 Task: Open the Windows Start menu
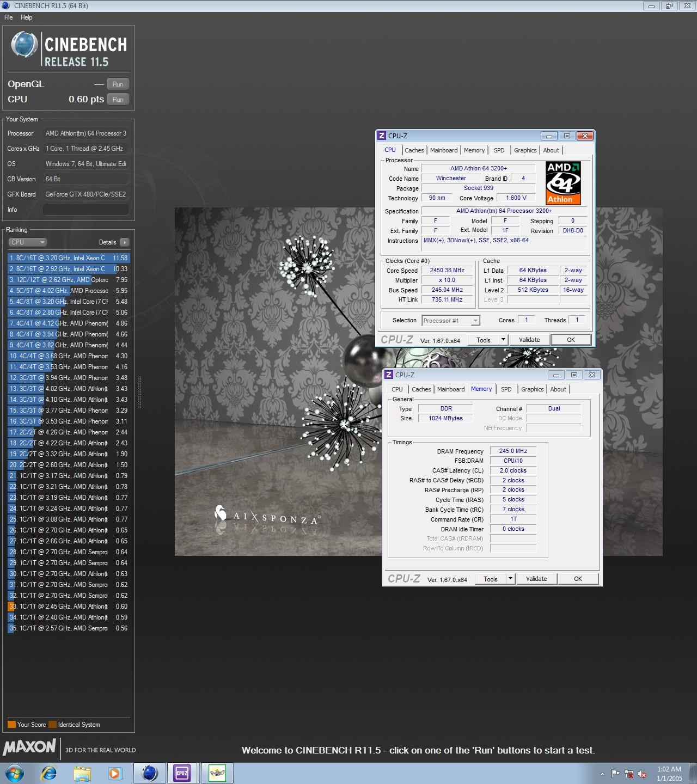(14, 773)
